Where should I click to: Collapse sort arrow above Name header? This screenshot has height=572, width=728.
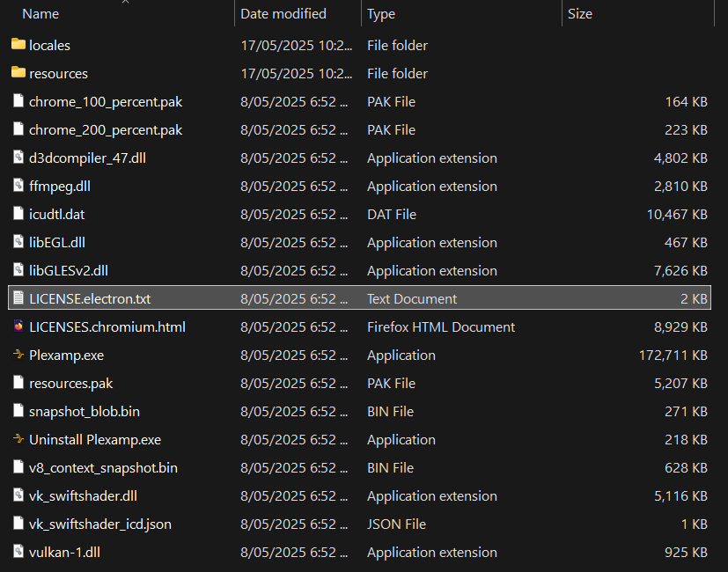124,3
